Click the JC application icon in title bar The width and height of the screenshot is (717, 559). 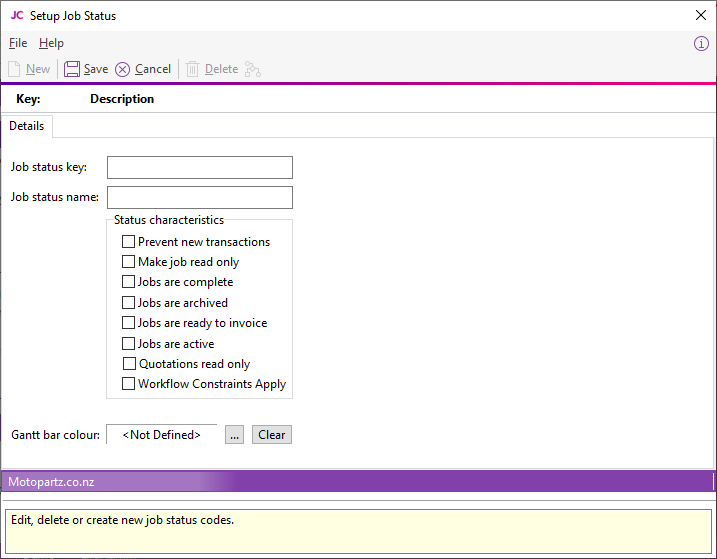coord(17,15)
